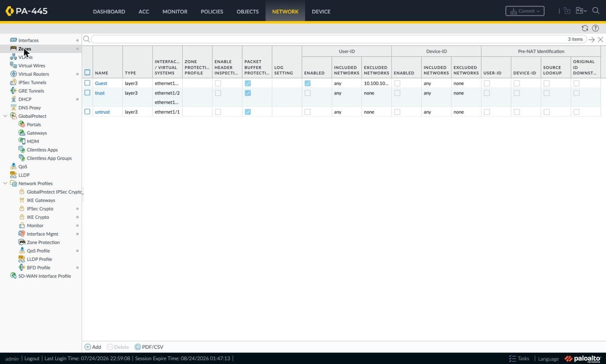Image resolution: width=606 pixels, height=364 pixels.
Task: Change Language in status bar
Action: click(548, 359)
